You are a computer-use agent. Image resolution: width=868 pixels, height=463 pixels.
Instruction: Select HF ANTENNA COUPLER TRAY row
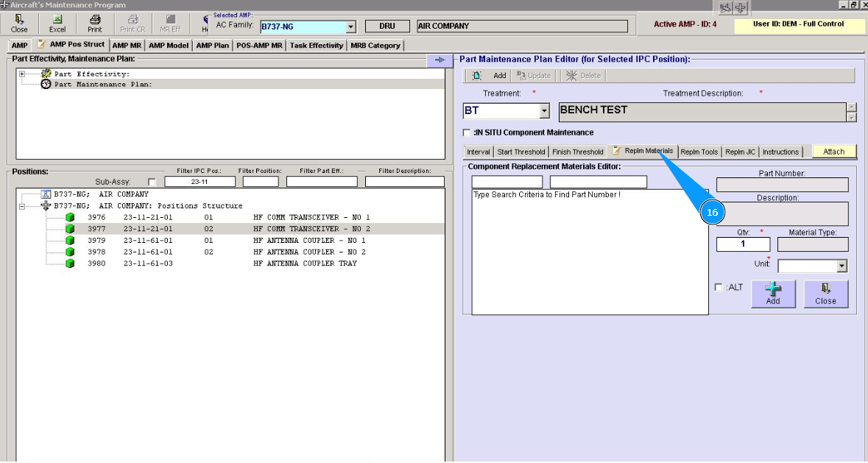coord(304,264)
